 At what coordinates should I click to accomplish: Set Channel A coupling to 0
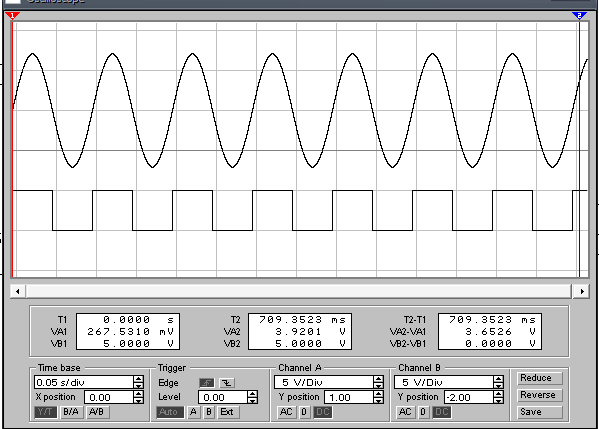(x=304, y=412)
